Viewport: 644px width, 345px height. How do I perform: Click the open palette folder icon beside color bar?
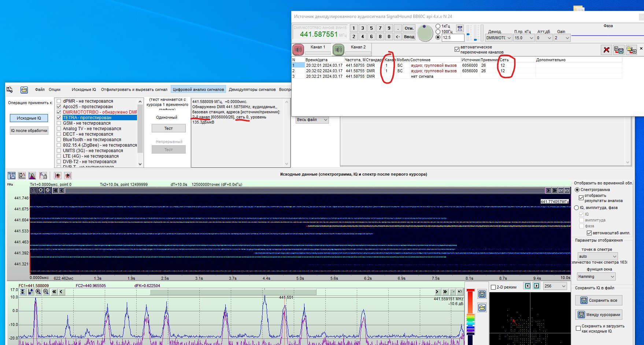482,307
